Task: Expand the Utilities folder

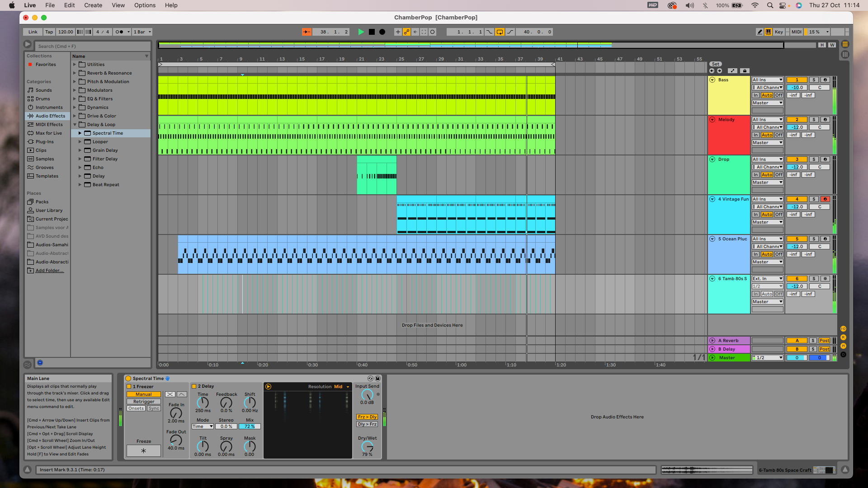Action: click(75, 65)
